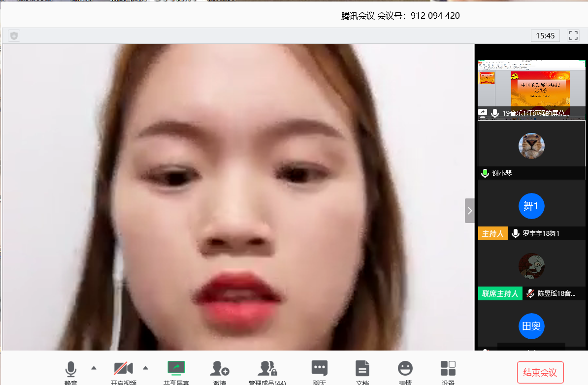This screenshot has width=588, height=385.
Task: Click the blue 田奥 participant avatar
Action: 531,326
